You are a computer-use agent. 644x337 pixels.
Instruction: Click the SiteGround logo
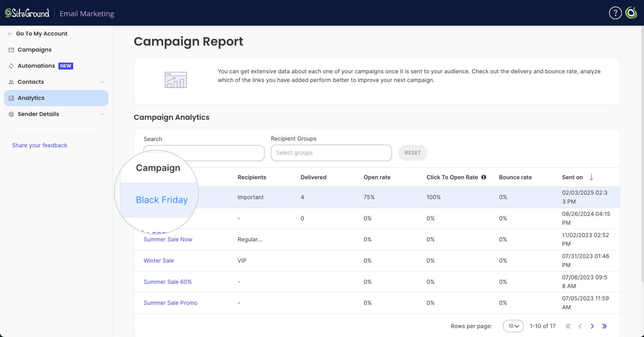[x=27, y=13]
